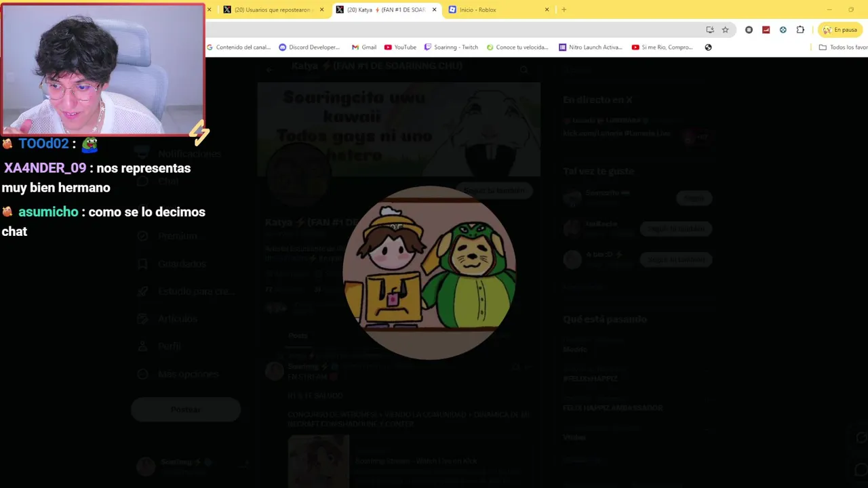Minimize the browser window
The image size is (868, 488).
[829, 9]
